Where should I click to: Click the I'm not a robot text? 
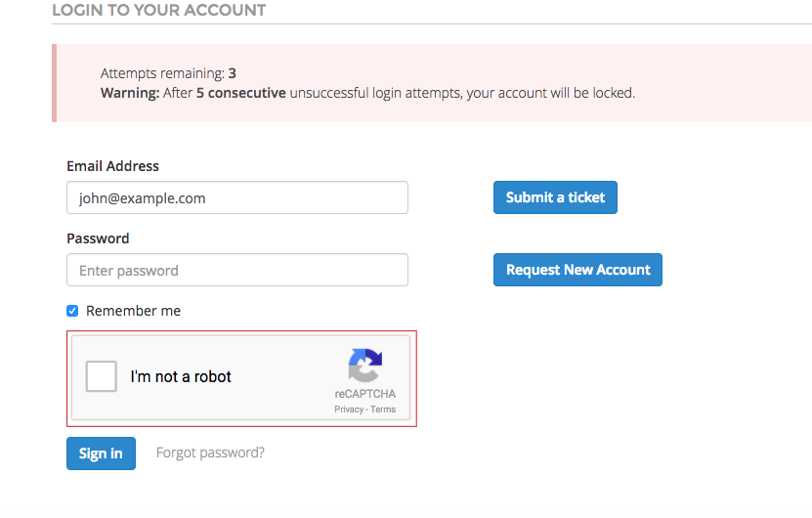click(181, 376)
